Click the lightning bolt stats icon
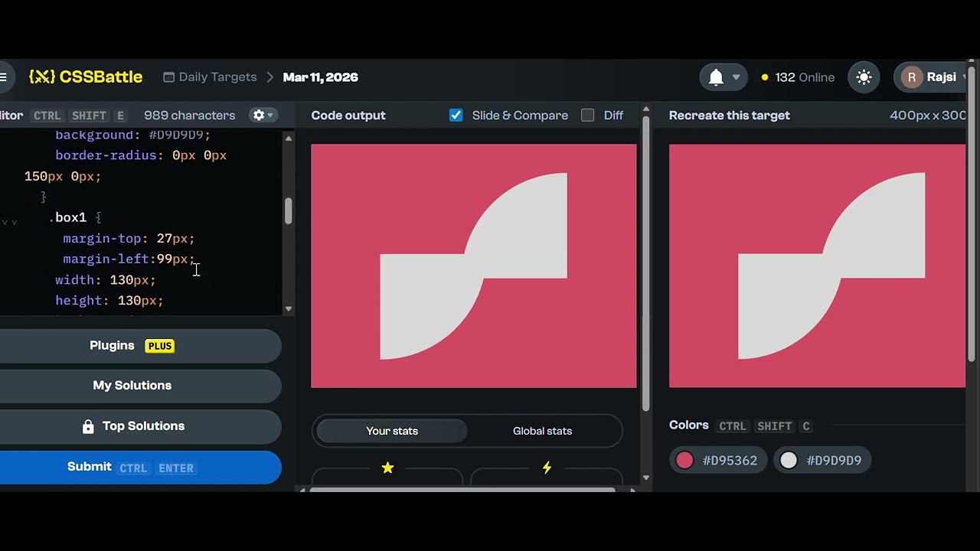The width and height of the screenshot is (980, 551). (x=547, y=468)
